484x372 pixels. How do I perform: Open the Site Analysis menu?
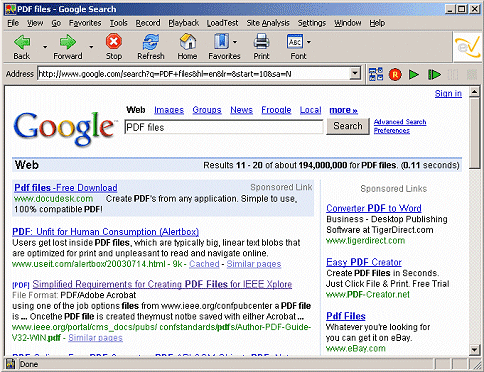(x=268, y=23)
